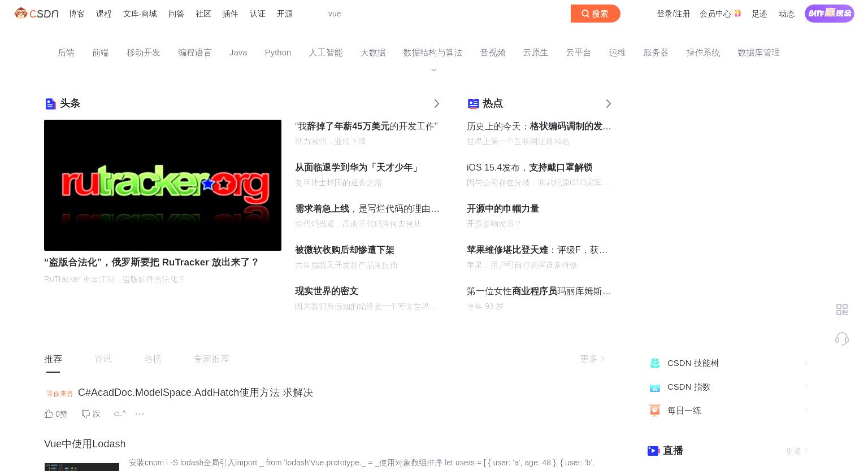The image size is (868, 471).
Task: Open iOS 15.4发布 hot article
Action: click(530, 168)
